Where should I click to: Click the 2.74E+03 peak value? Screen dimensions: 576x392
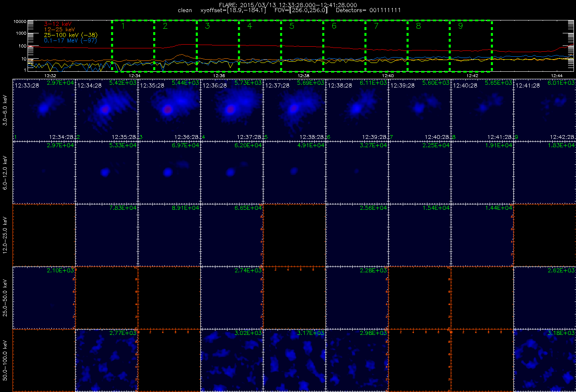pos(248,271)
